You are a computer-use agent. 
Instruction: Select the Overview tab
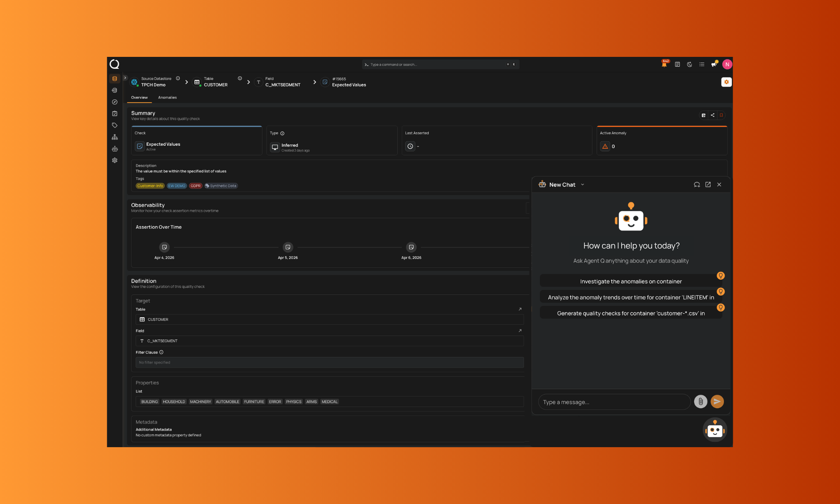coord(139,98)
